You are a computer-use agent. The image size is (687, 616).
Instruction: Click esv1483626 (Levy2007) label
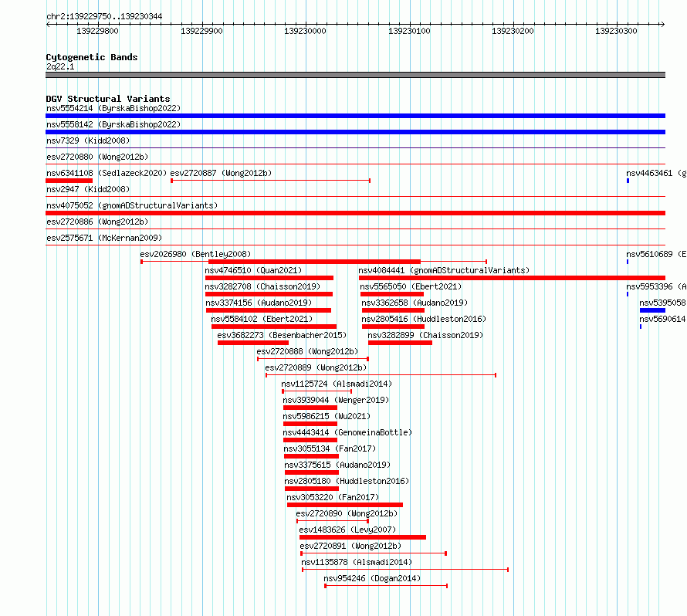pyautogui.click(x=347, y=530)
